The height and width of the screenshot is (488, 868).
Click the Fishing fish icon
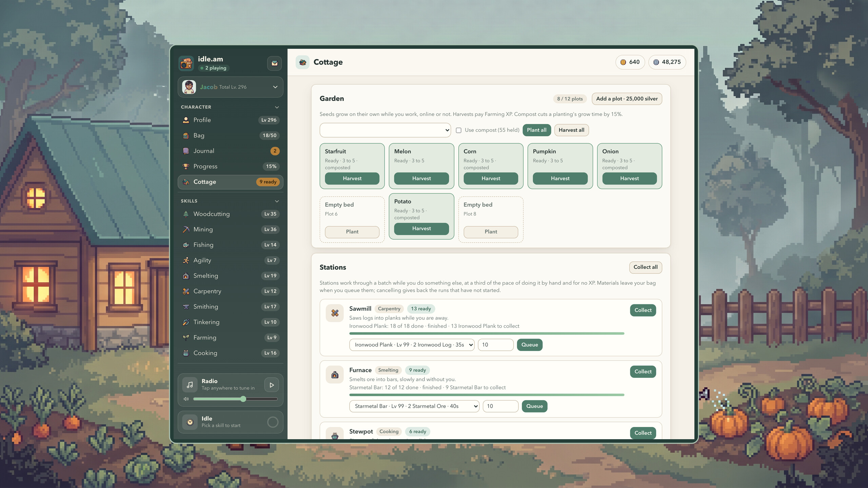coord(186,245)
